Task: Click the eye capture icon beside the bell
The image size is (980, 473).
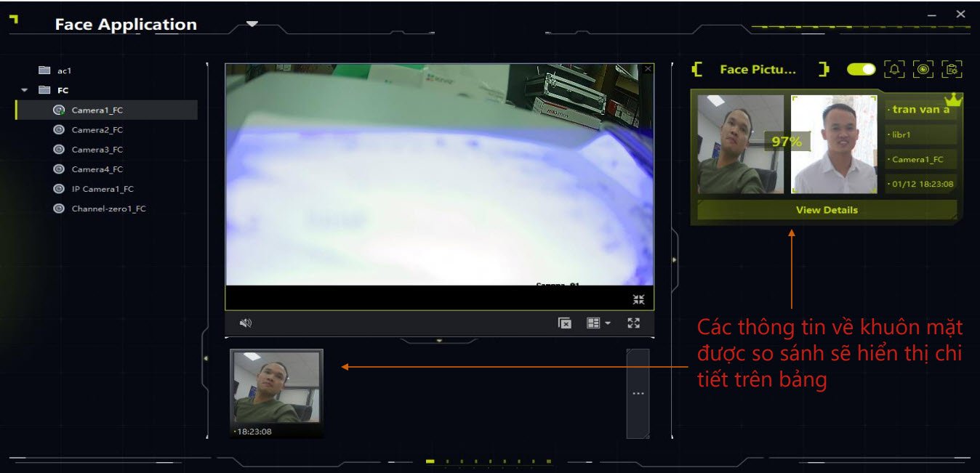Action: click(x=923, y=69)
